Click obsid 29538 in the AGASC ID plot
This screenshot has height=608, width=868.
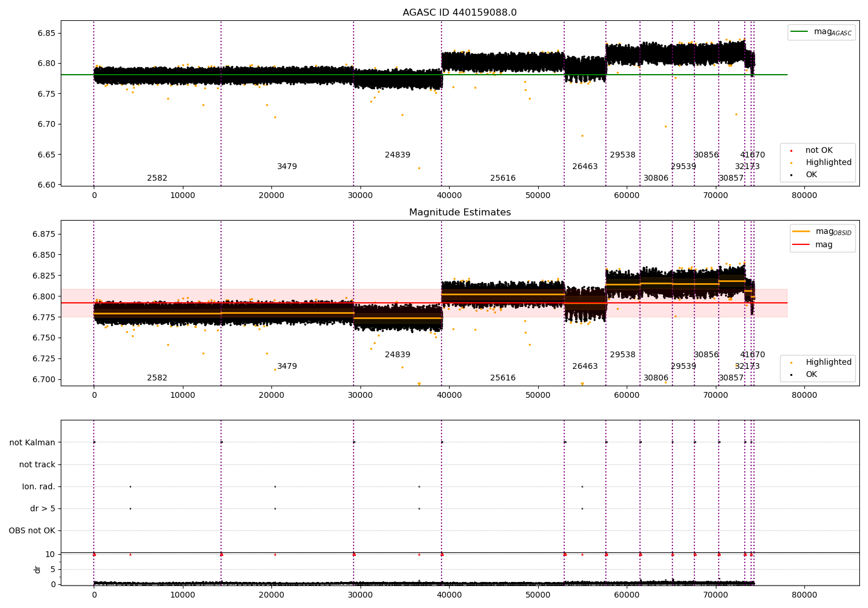click(x=623, y=155)
